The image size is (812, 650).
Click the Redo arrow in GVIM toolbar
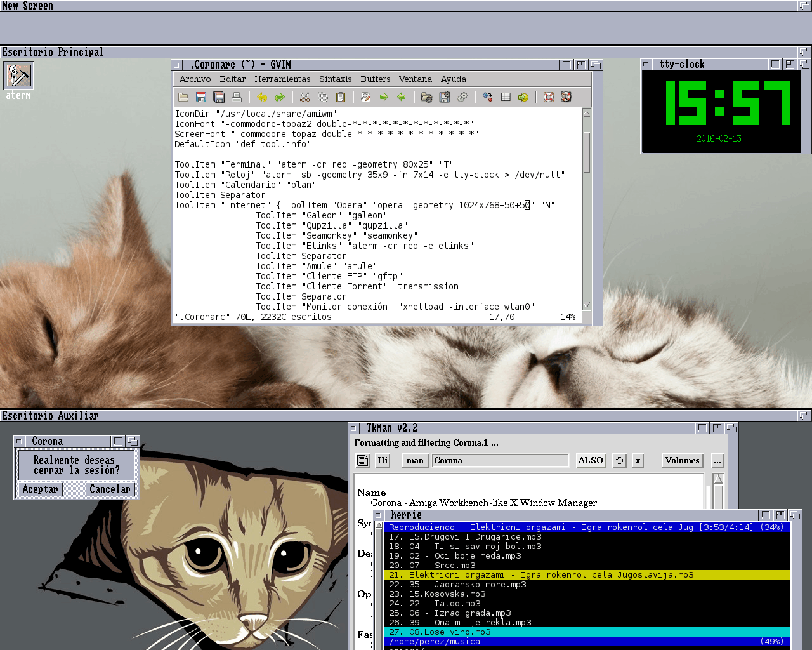coord(280,97)
